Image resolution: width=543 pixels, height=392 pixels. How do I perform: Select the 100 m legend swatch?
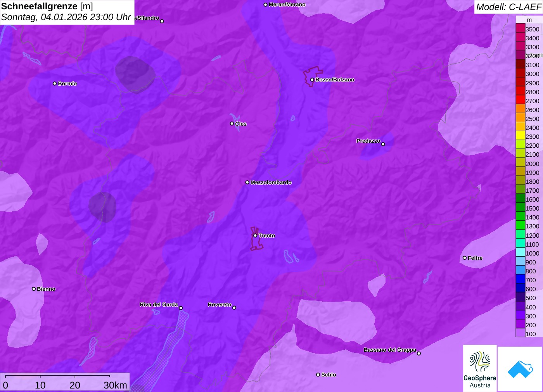click(x=521, y=333)
